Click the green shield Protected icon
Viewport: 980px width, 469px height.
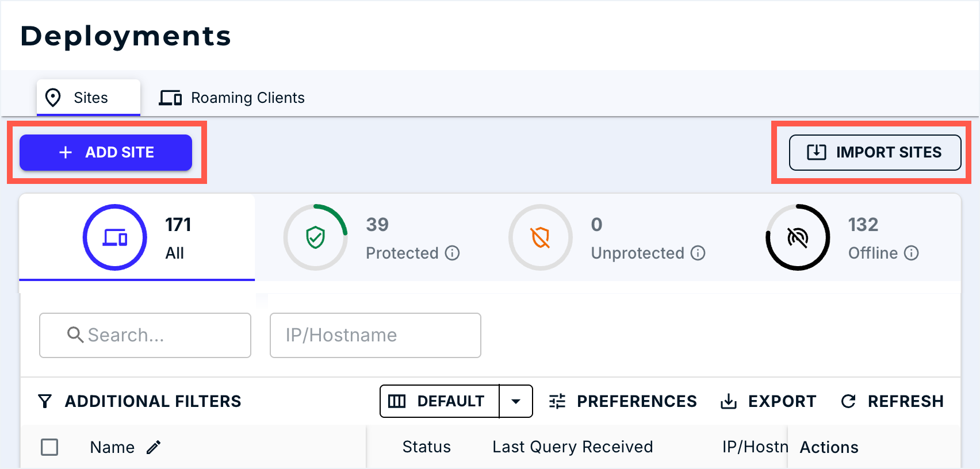click(x=316, y=237)
